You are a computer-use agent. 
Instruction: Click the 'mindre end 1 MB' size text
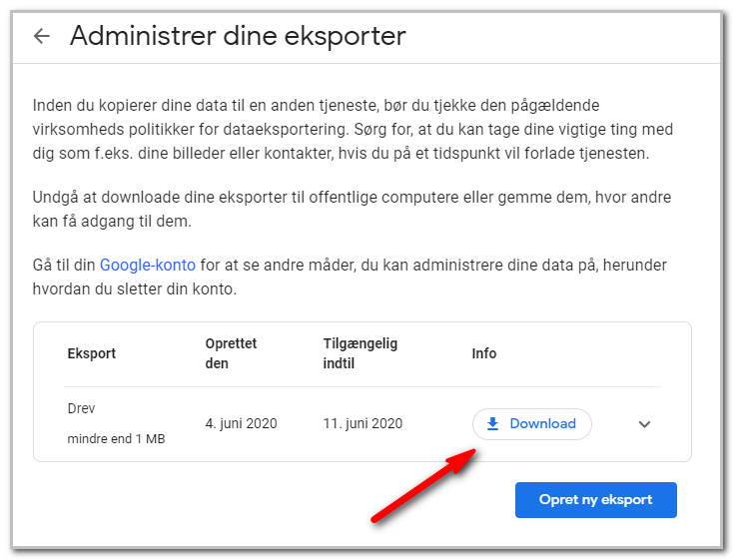(x=116, y=439)
